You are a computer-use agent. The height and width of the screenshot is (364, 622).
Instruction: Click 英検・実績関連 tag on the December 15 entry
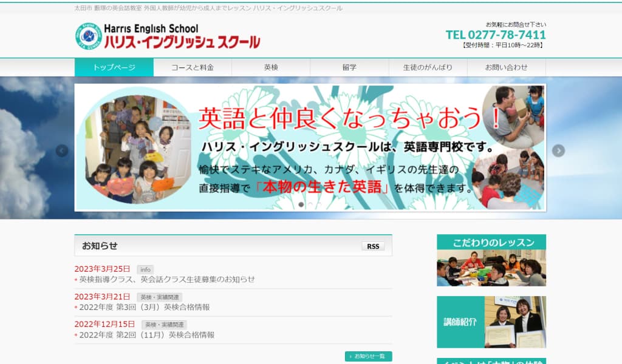(164, 325)
